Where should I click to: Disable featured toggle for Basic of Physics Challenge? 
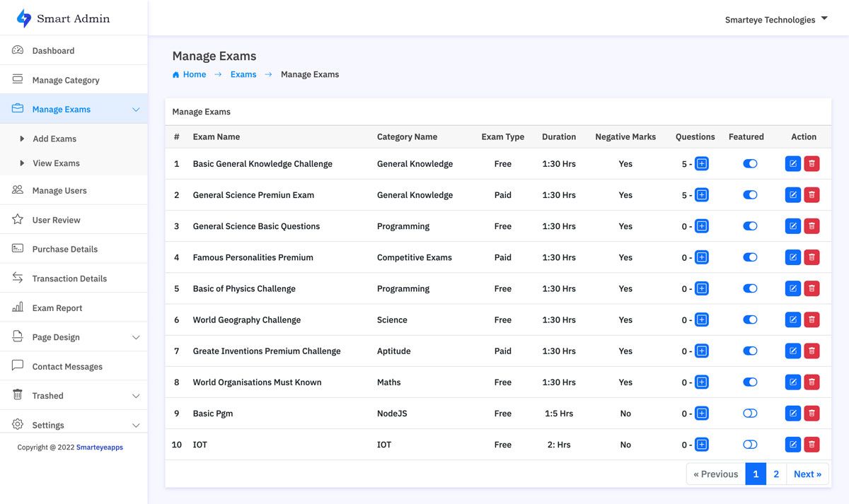click(750, 288)
